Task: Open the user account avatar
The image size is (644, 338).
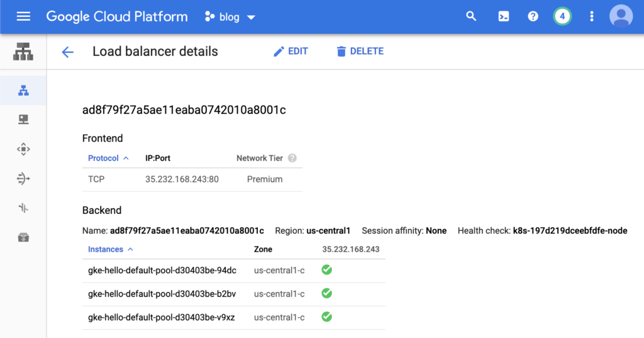Action: point(621,16)
